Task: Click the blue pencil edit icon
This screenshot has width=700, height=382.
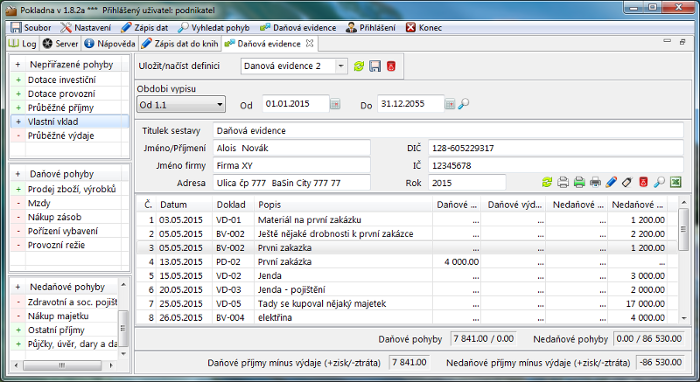Action: (611, 182)
